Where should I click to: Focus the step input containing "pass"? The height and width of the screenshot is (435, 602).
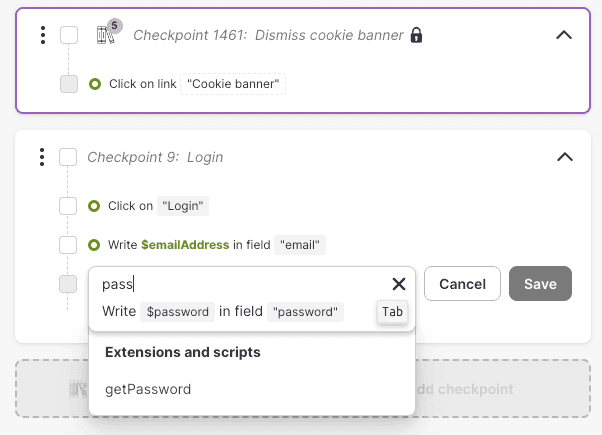[x=240, y=284]
